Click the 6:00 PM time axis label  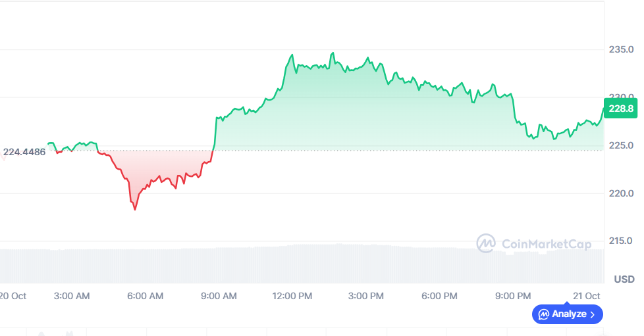(x=440, y=296)
